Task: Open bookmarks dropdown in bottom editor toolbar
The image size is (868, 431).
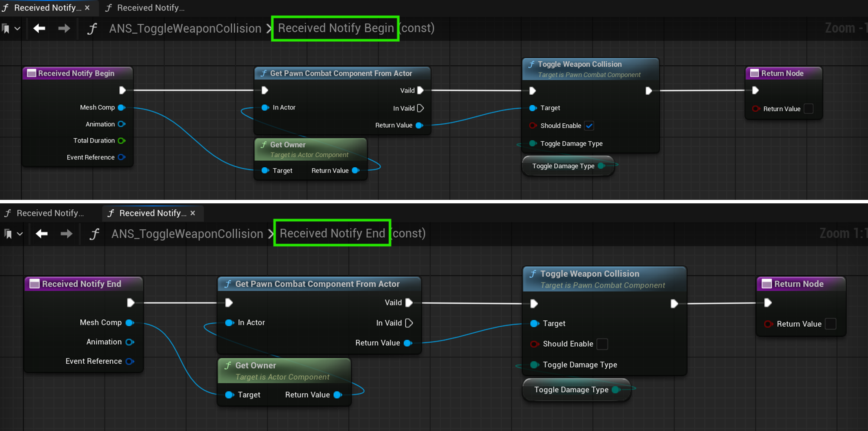Action: [13, 234]
